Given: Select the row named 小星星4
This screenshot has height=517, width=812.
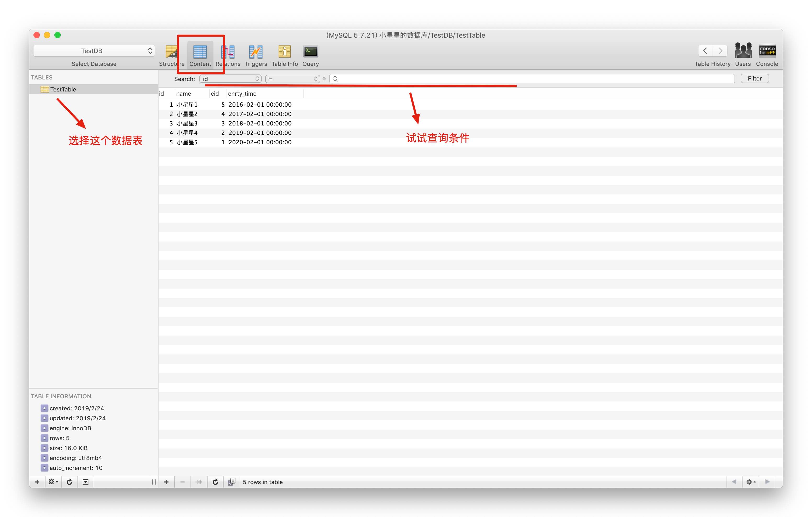Looking at the screenshot, I should click(x=470, y=133).
